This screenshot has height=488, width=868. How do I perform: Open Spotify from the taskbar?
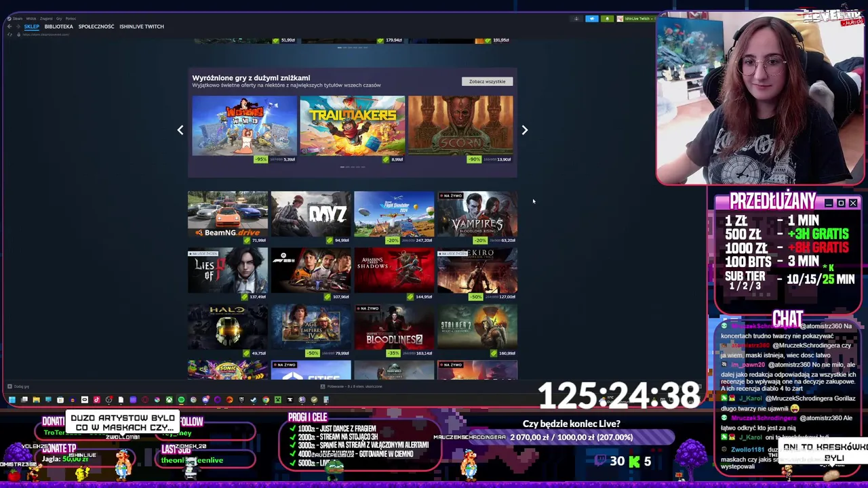pos(181,400)
